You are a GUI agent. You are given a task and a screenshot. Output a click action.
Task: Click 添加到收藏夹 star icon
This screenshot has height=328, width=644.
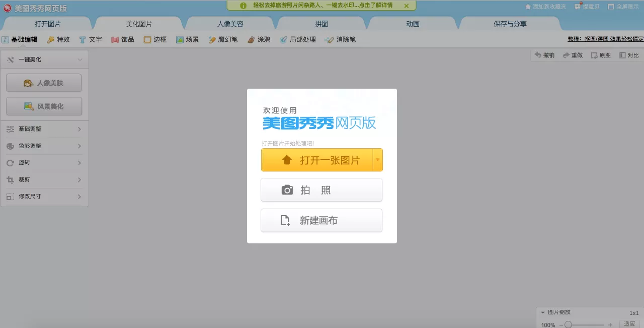(x=528, y=7)
